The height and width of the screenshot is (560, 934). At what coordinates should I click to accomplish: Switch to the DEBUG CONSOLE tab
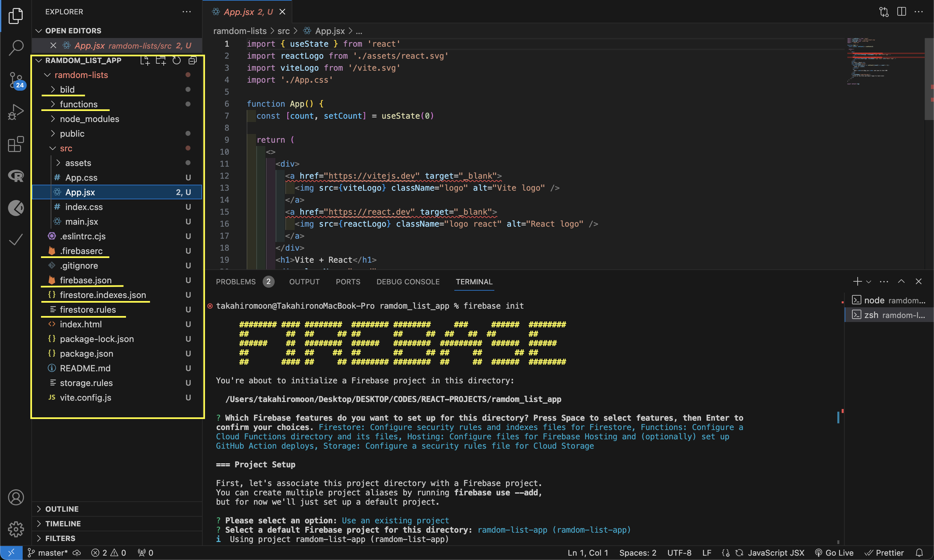(x=408, y=282)
